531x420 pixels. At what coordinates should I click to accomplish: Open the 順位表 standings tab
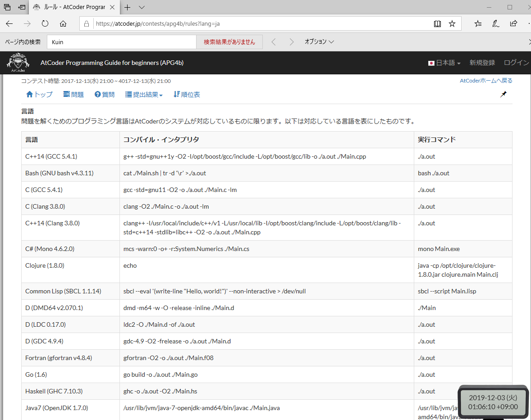[187, 95]
